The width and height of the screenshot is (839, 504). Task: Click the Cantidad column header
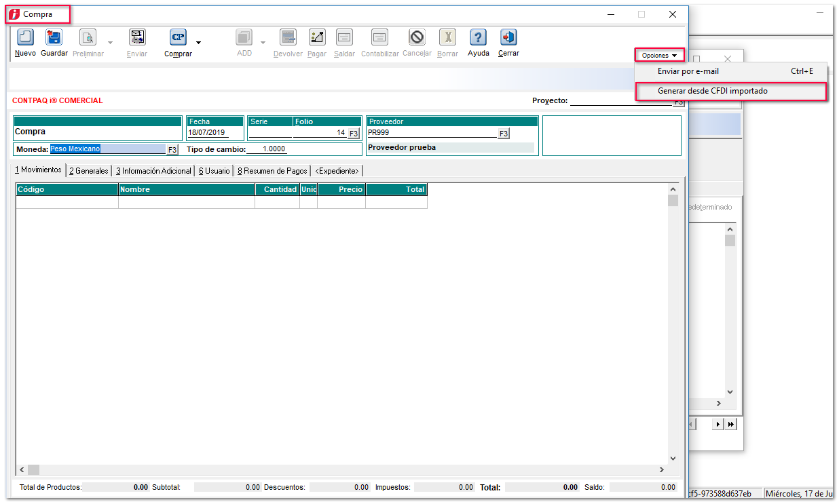click(x=277, y=190)
